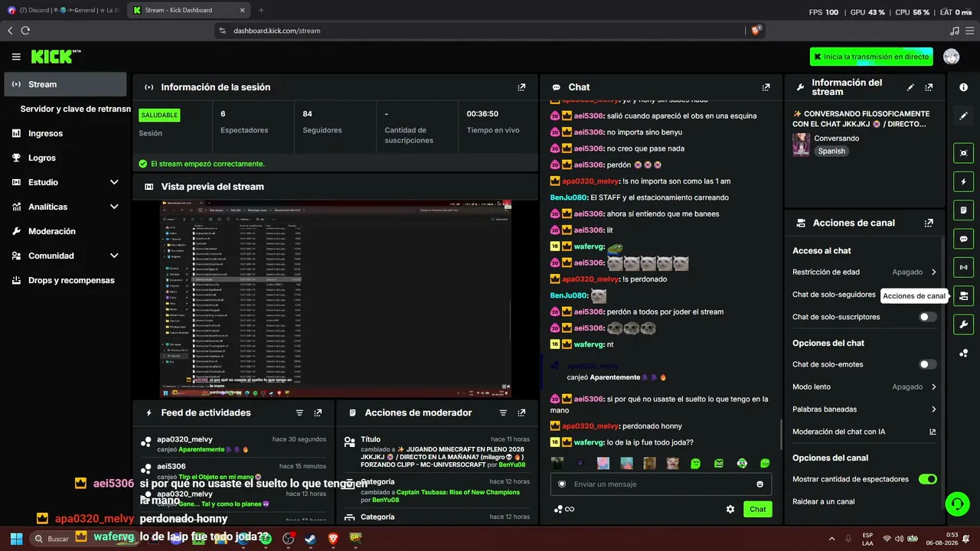Viewport: 980px width, 551px height.
Task: Reload the page with the browser refresh icon
Action: click(25, 31)
